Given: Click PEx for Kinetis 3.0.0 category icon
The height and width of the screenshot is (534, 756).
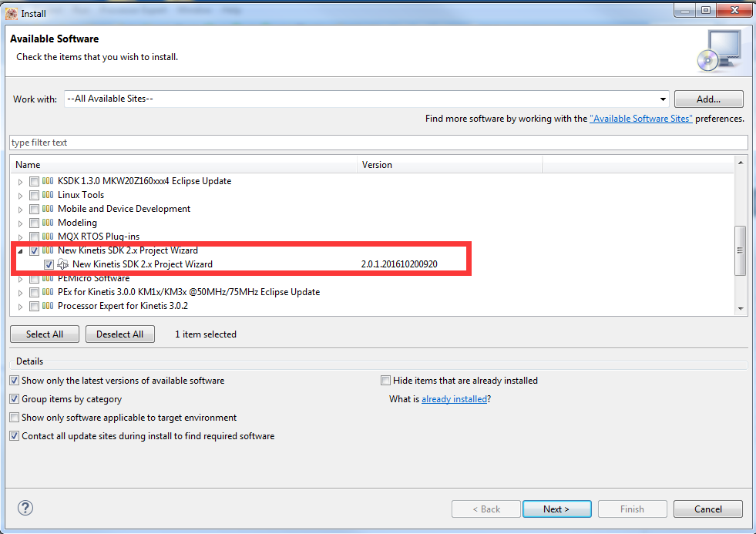Looking at the screenshot, I should (x=48, y=292).
